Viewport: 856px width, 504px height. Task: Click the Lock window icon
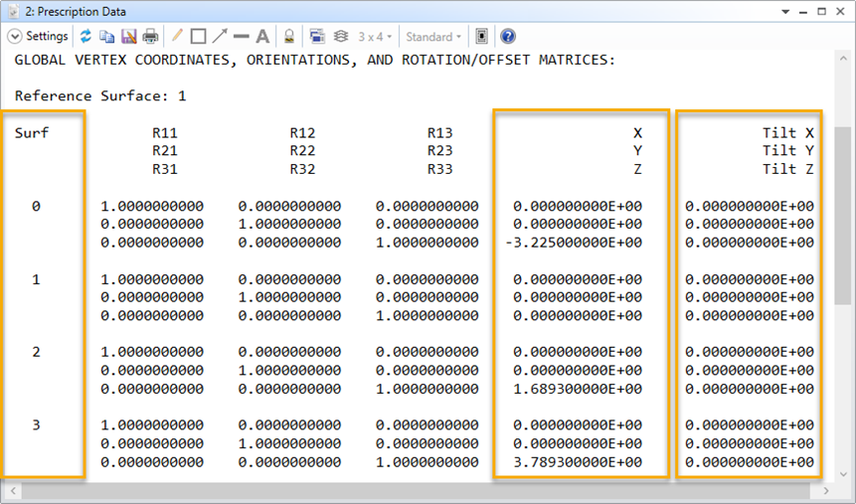[289, 37]
